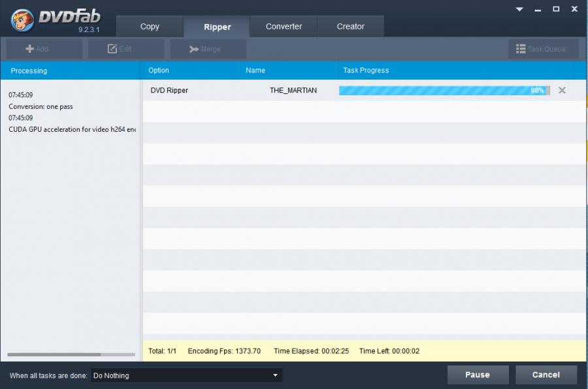Open the 'When all tasks are done' dropdown
The height and width of the screenshot is (389, 588).
[186, 375]
